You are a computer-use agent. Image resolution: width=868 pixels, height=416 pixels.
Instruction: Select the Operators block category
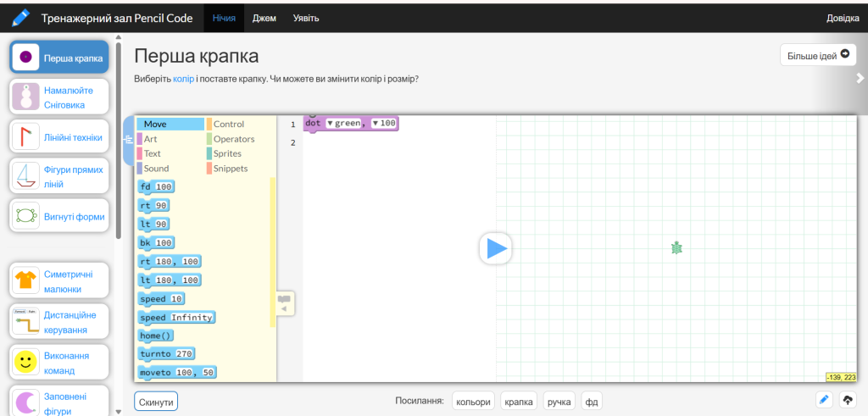tap(240, 139)
